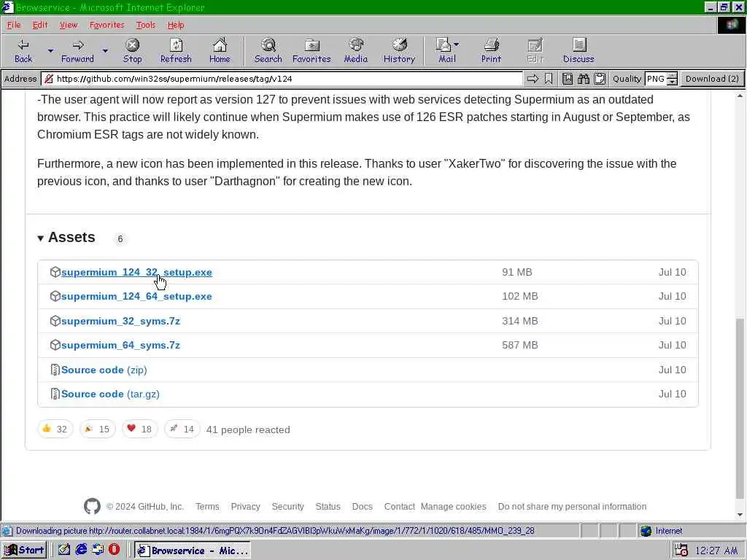Show the History pane

pos(399,50)
